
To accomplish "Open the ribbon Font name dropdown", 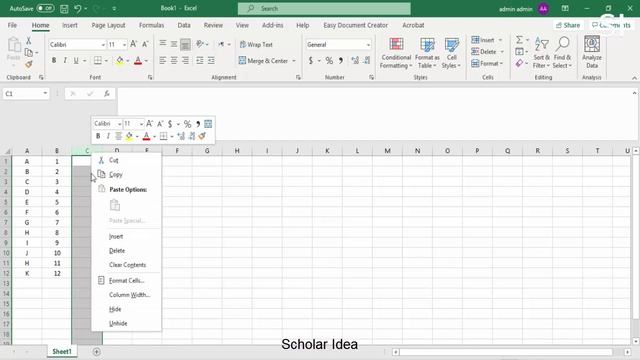I will (103, 44).
